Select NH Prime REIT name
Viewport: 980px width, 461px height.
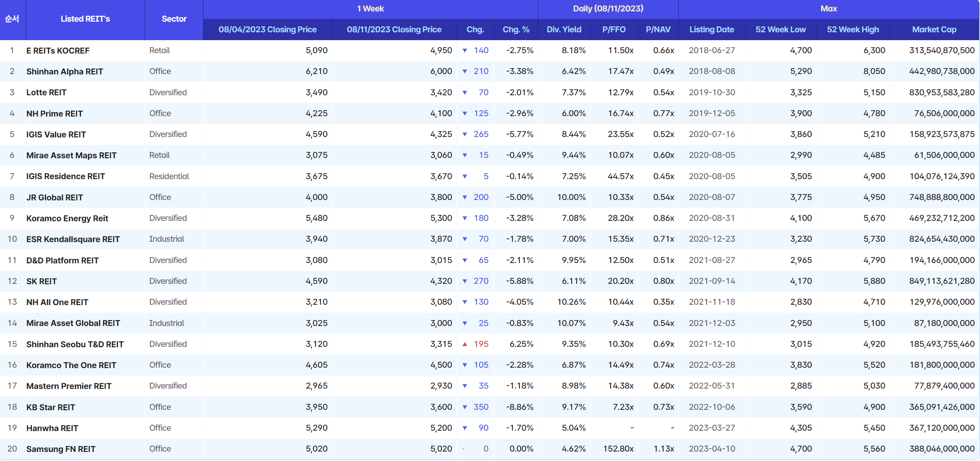click(54, 114)
